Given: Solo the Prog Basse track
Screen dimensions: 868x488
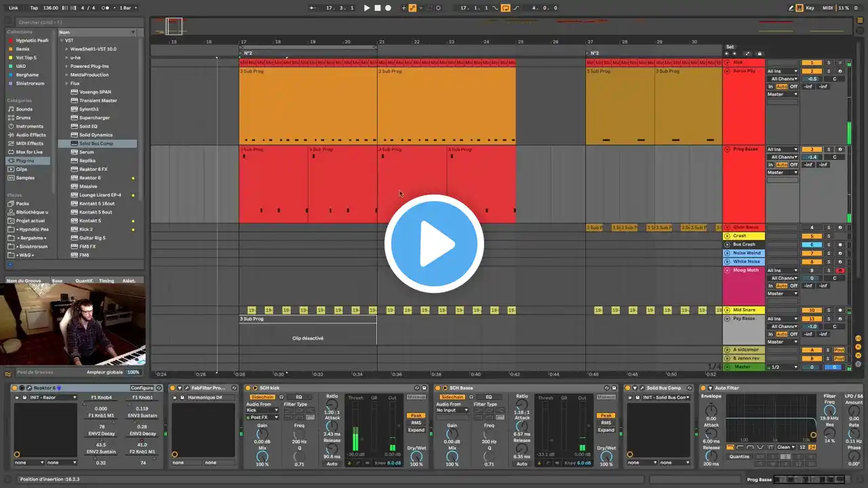Looking at the screenshot, I should click(828, 149).
